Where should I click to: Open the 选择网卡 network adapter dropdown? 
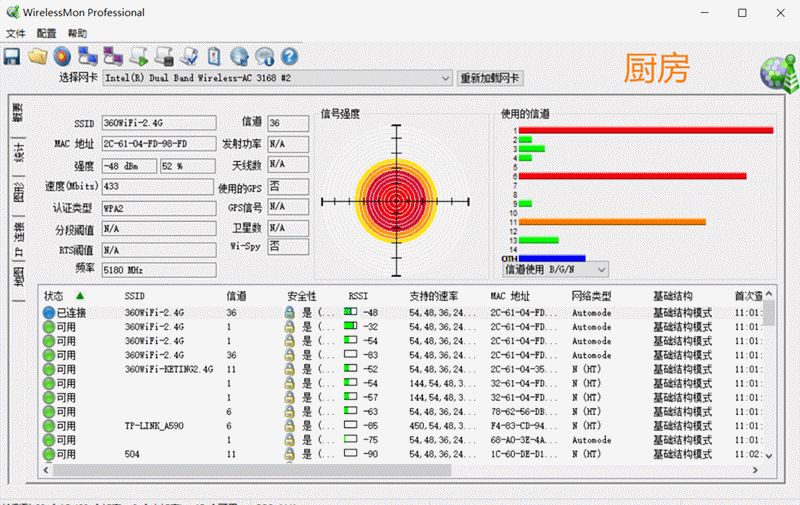(x=277, y=78)
